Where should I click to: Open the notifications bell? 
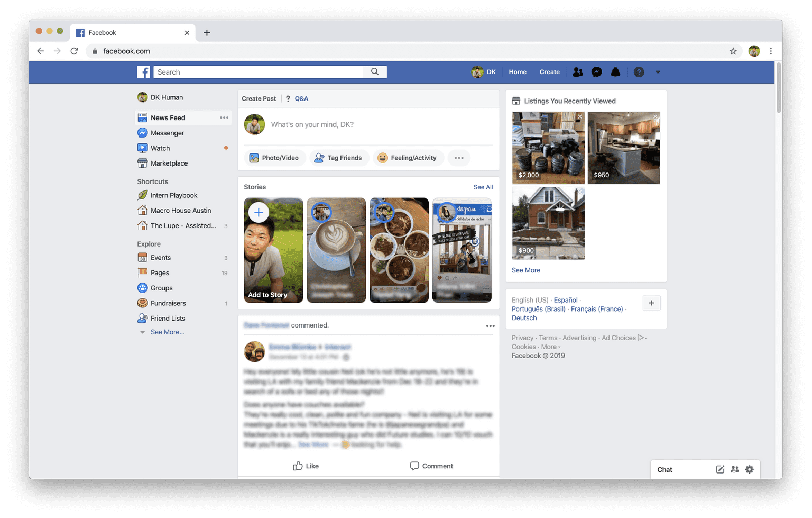615,72
